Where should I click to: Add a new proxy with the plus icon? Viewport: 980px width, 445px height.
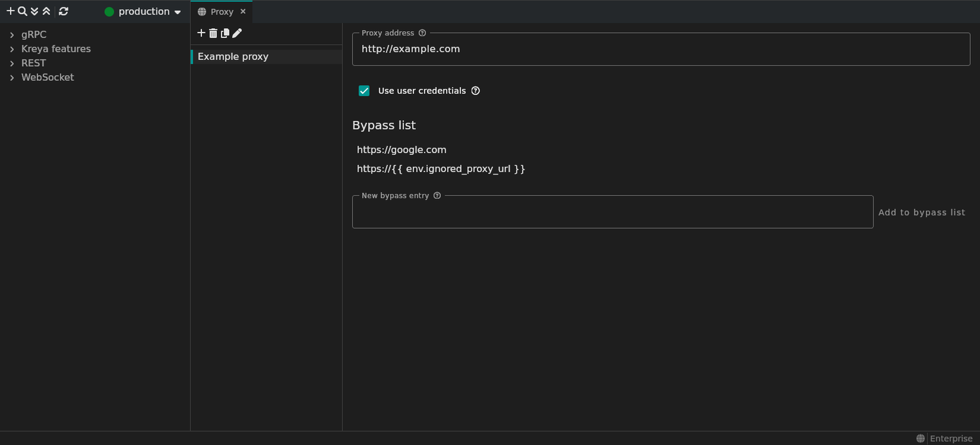point(201,33)
